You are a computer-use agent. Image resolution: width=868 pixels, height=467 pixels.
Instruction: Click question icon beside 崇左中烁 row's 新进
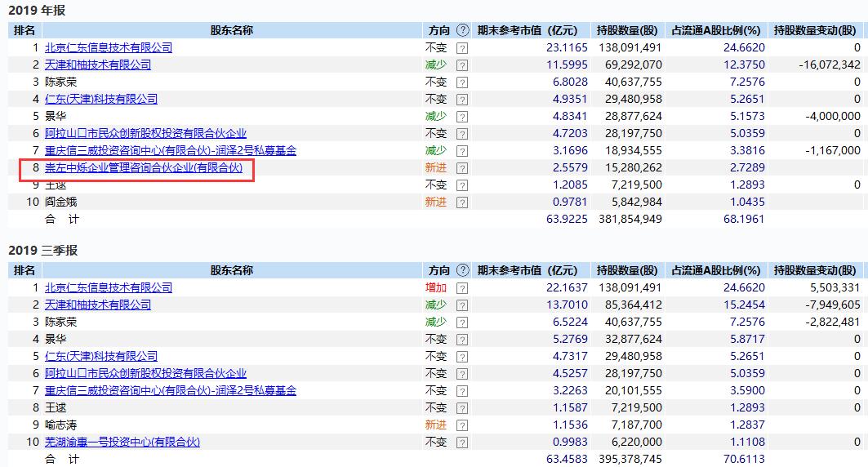pos(462,168)
